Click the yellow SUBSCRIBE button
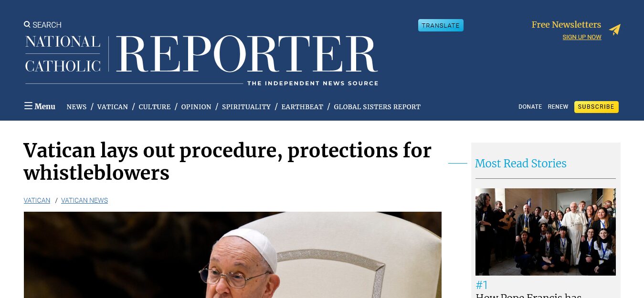The width and height of the screenshot is (644, 298). (x=596, y=107)
